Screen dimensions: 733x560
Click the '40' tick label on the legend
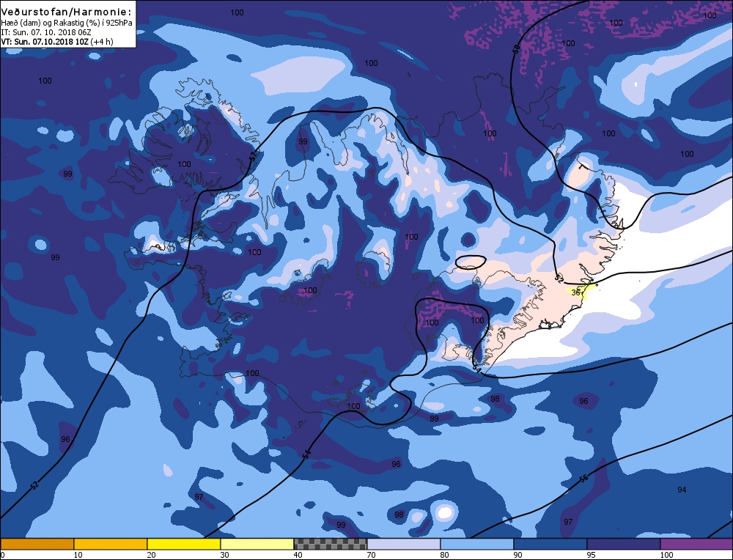[x=298, y=555]
